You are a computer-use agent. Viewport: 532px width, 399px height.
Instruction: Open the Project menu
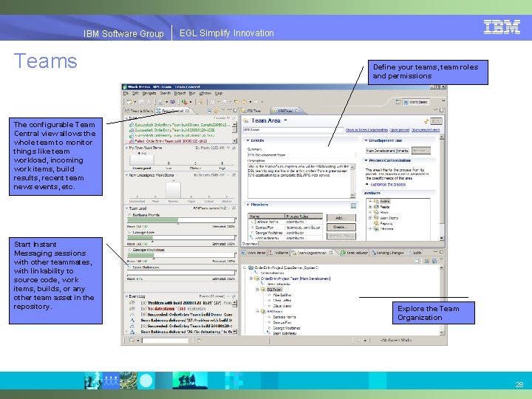click(180, 93)
